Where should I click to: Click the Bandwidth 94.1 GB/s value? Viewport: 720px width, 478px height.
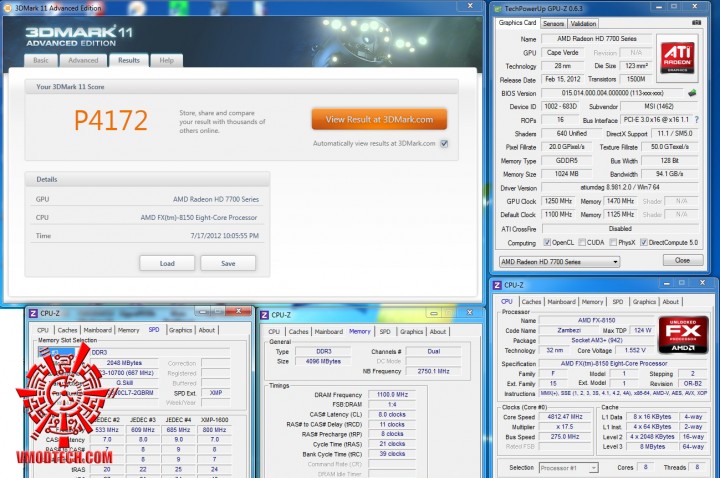point(669,174)
